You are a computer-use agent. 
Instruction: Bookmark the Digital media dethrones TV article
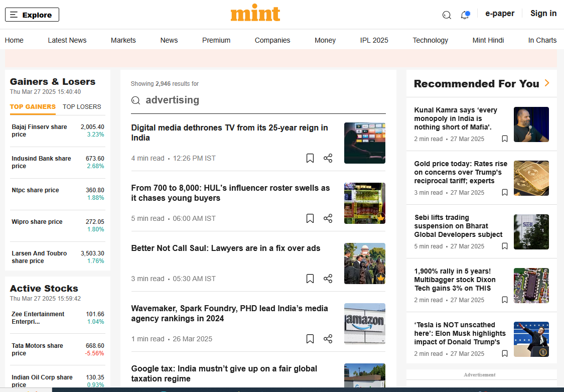pos(310,158)
